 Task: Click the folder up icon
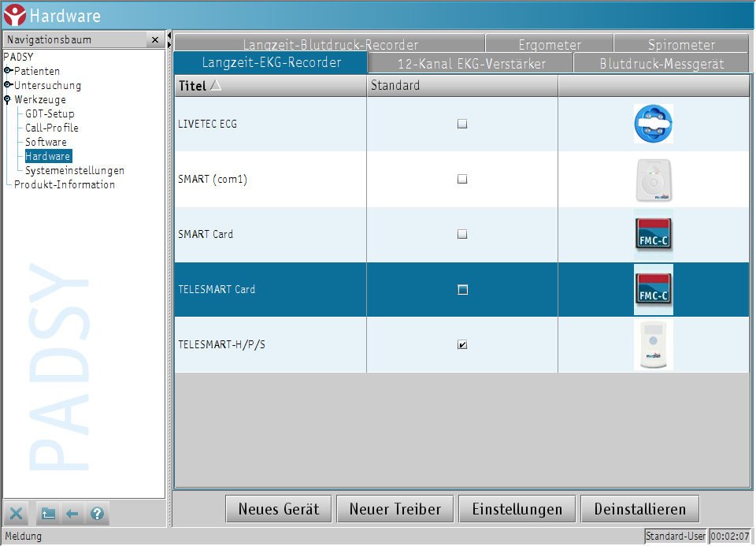[x=48, y=514]
